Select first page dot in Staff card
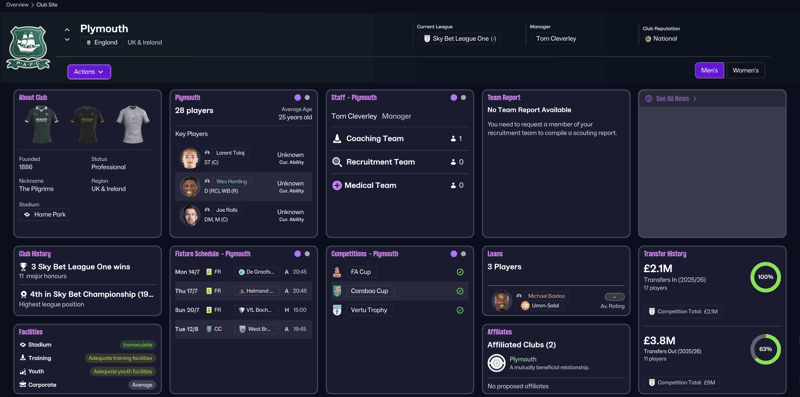This screenshot has height=397, width=800. point(454,97)
